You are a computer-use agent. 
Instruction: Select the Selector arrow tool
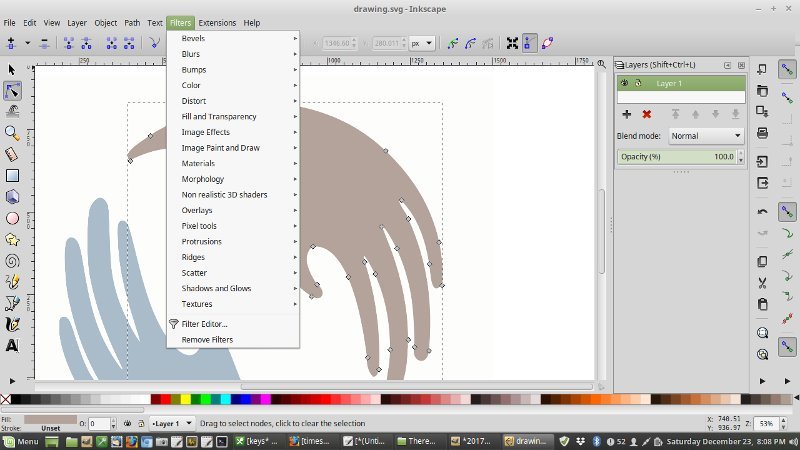pos(12,69)
